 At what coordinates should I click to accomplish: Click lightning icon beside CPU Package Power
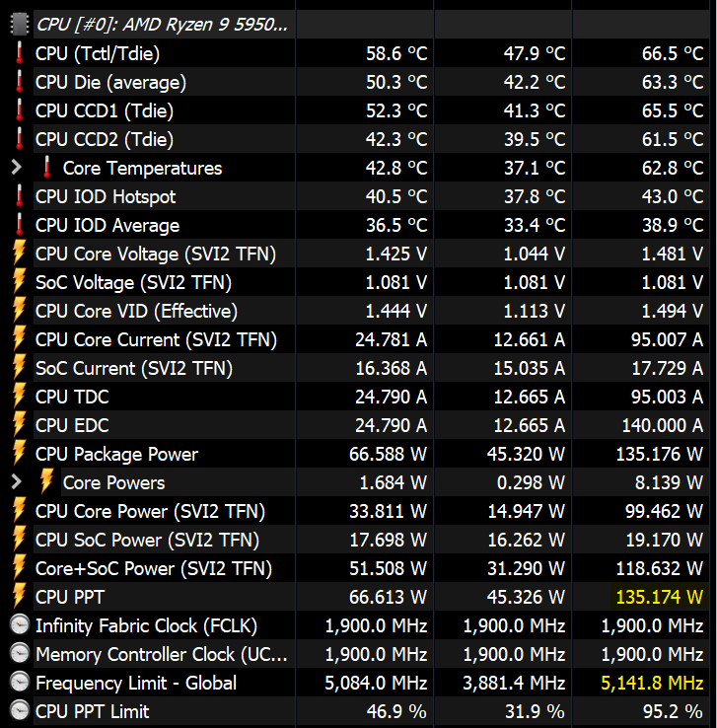(x=19, y=454)
